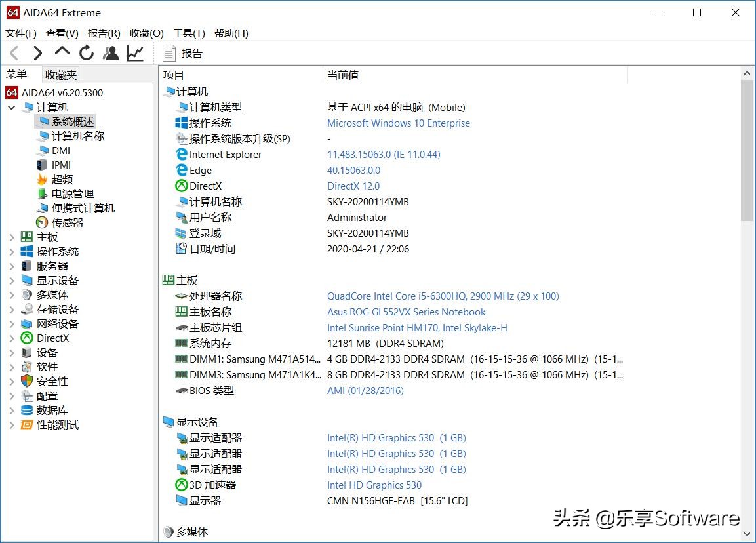Screen dimensions: 756x543
Task: Open the Microsoft Windows 10 Enterprise link
Action: pos(399,123)
